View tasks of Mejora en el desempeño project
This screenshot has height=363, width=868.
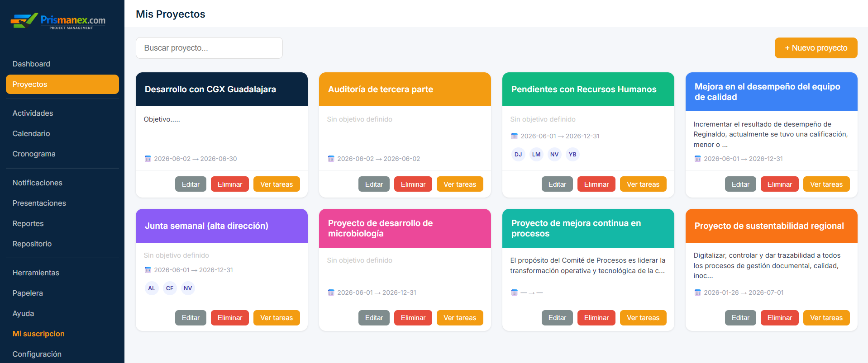(826, 184)
